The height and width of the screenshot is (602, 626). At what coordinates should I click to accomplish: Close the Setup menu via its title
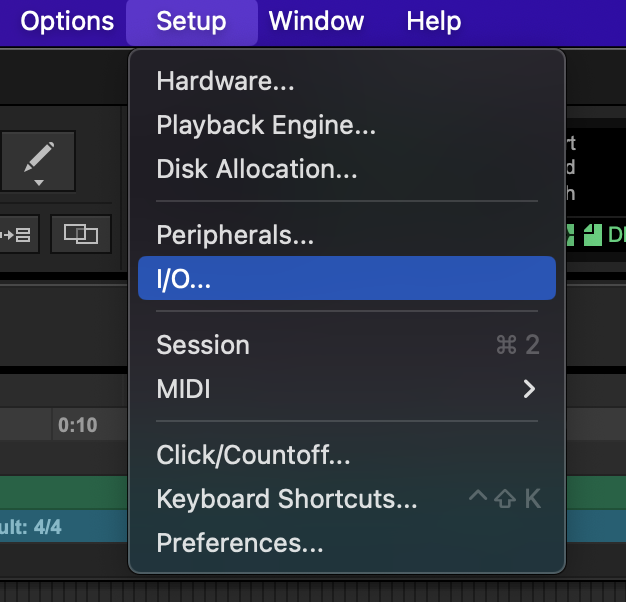(192, 21)
